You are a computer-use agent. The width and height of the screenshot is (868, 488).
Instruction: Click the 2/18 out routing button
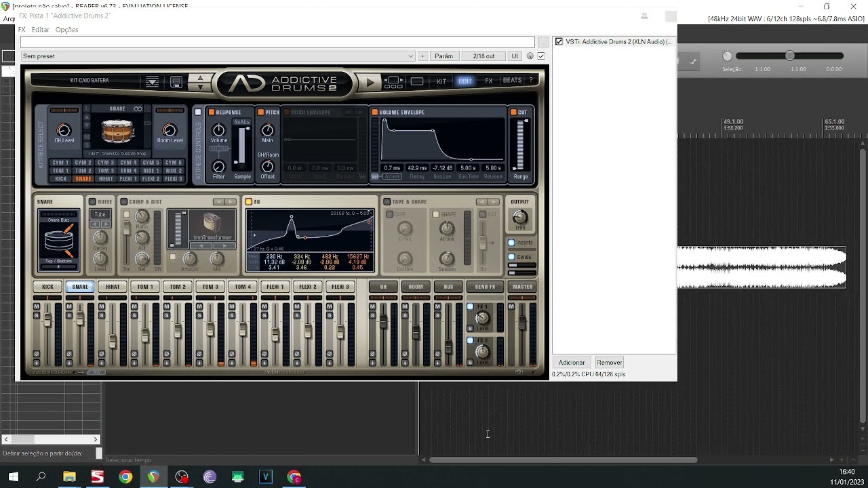(x=484, y=56)
